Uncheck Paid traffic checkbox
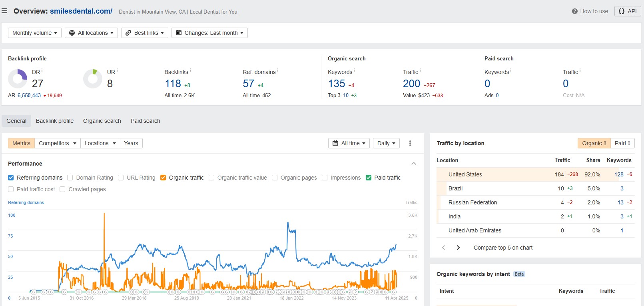 (369, 178)
